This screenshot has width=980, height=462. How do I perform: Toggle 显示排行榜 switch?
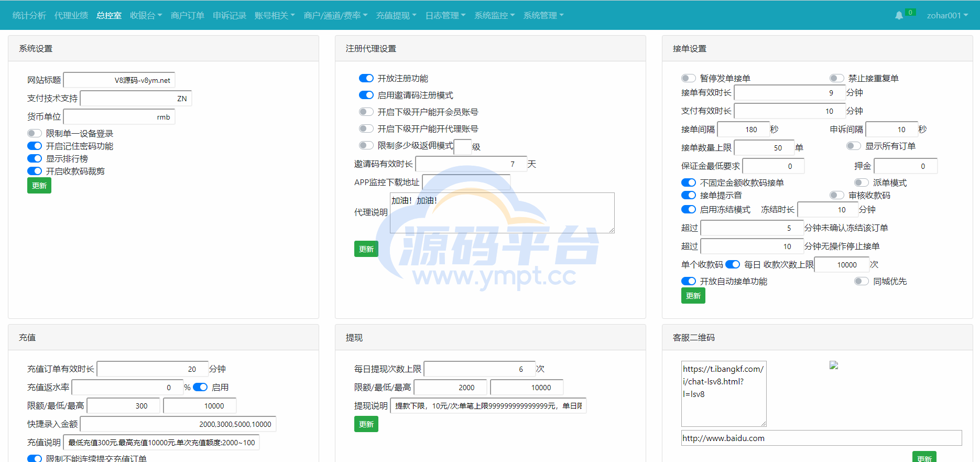click(35, 158)
